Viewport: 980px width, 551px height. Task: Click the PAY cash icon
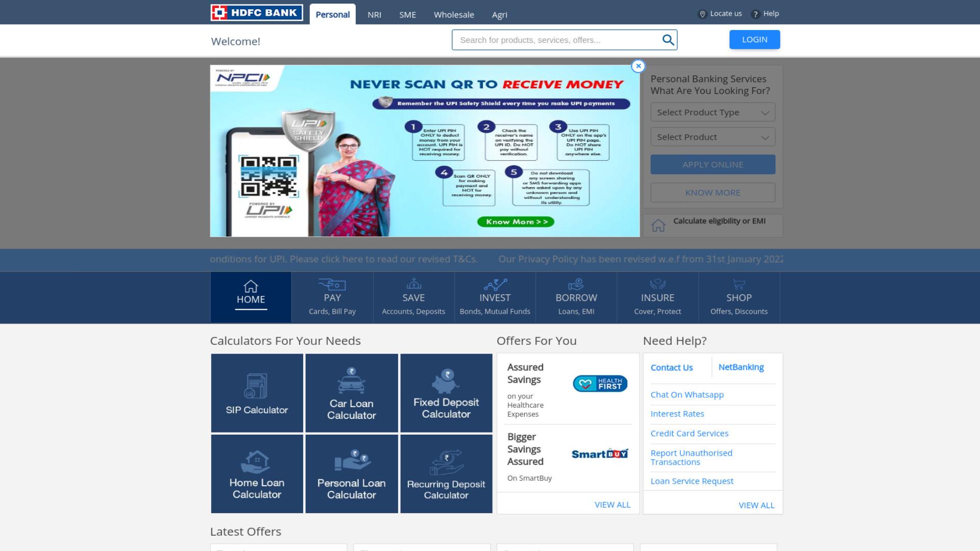click(x=332, y=284)
